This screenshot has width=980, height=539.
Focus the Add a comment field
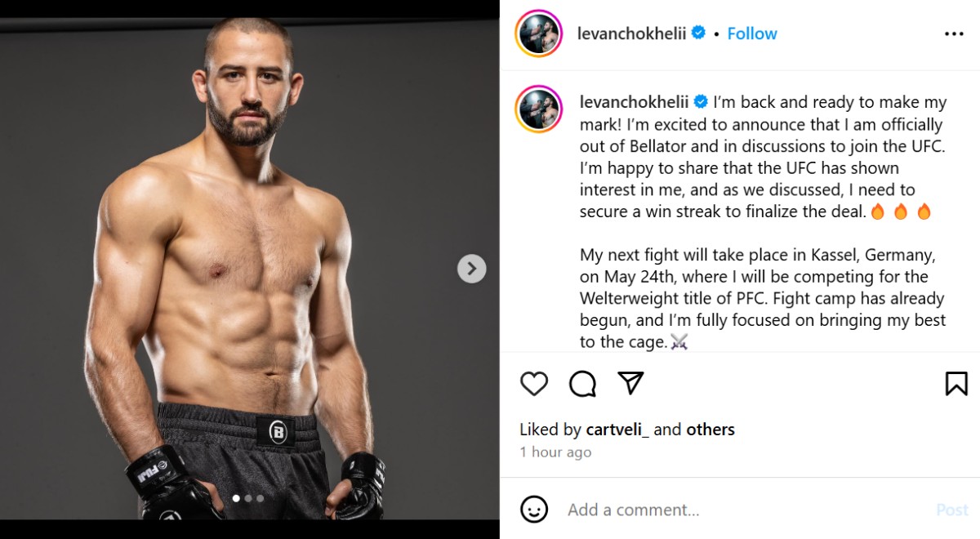point(735,510)
